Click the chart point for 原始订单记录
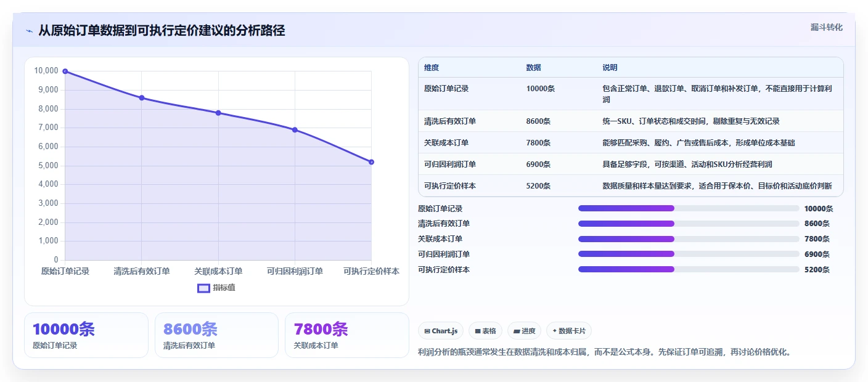 (x=65, y=71)
